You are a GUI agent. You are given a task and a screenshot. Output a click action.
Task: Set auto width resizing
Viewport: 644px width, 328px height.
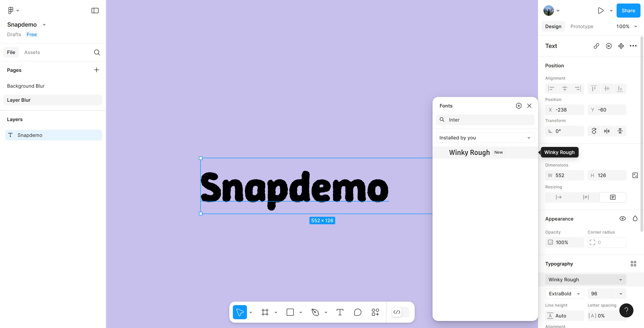pyautogui.click(x=559, y=197)
